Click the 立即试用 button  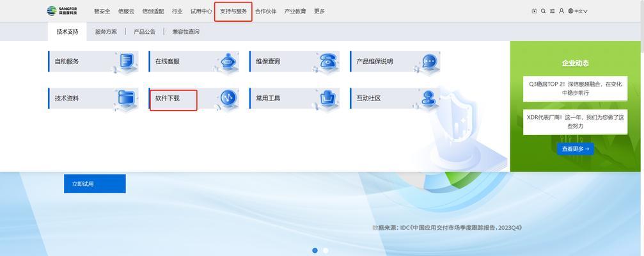click(x=95, y=184)
